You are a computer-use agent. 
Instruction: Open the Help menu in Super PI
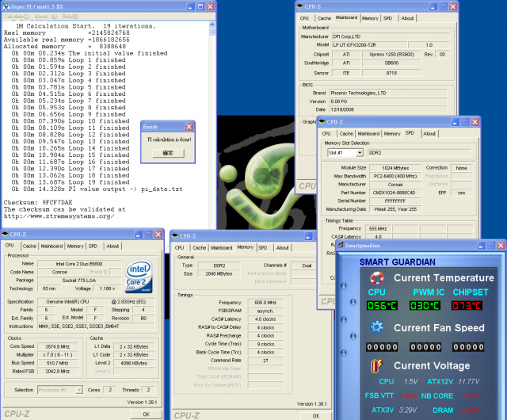(71, 16)
